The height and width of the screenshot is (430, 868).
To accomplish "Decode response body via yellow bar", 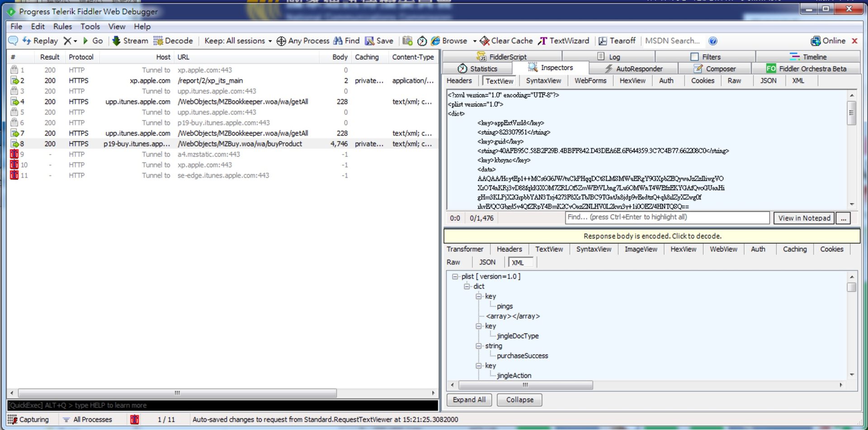I will [x=652, y=236].
